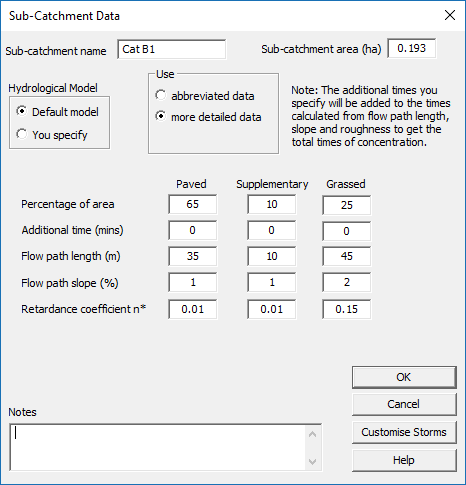Click the Sub-catchment name field

pos(172,49)
